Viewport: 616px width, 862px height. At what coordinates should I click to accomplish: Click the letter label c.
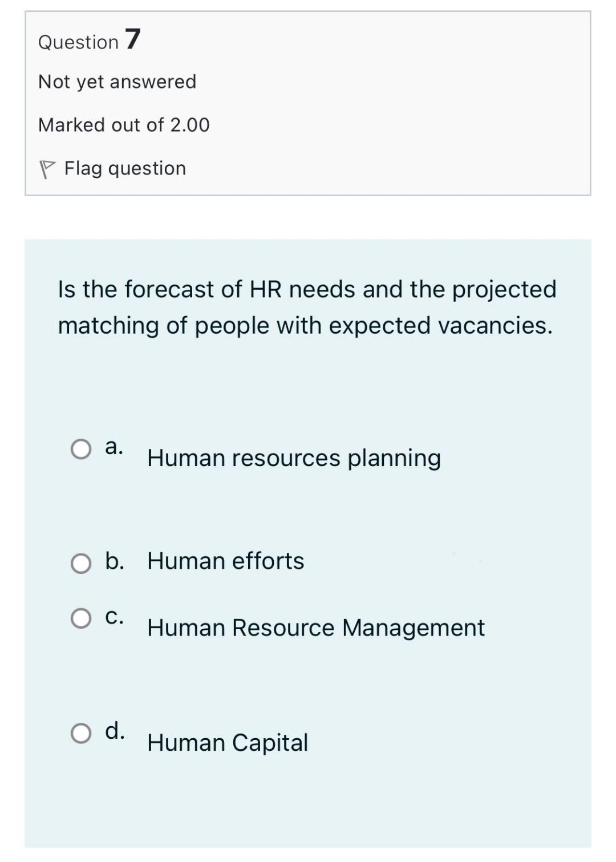tap(114, 617)
